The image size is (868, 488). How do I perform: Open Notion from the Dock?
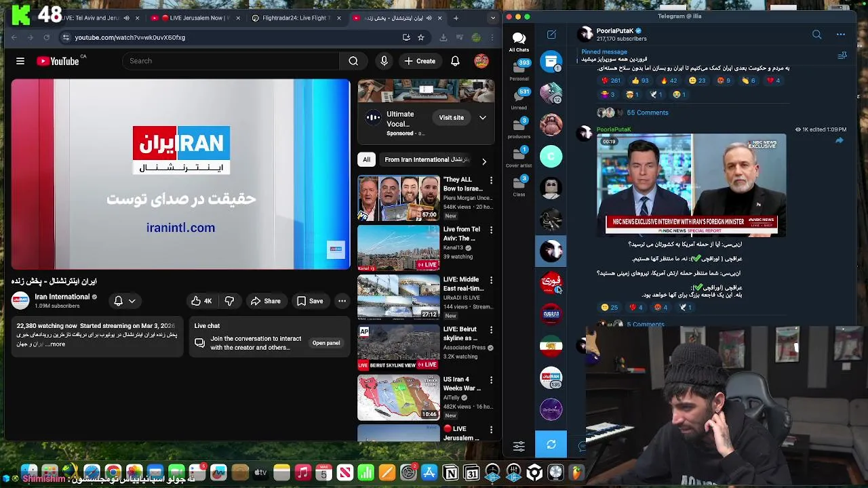pyautogui.click(x=450, y=472)
